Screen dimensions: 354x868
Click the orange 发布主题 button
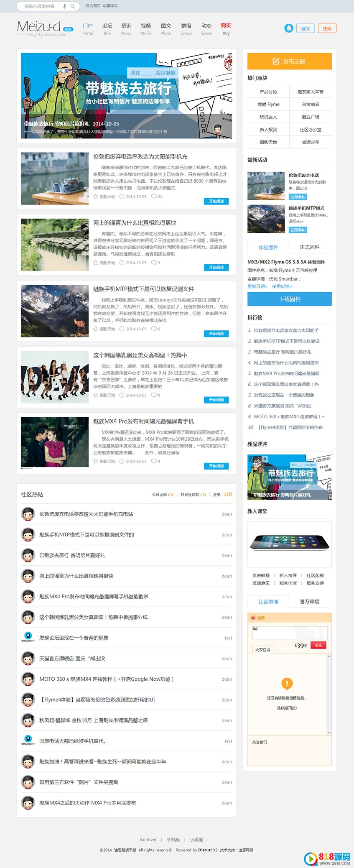point(290,61)
